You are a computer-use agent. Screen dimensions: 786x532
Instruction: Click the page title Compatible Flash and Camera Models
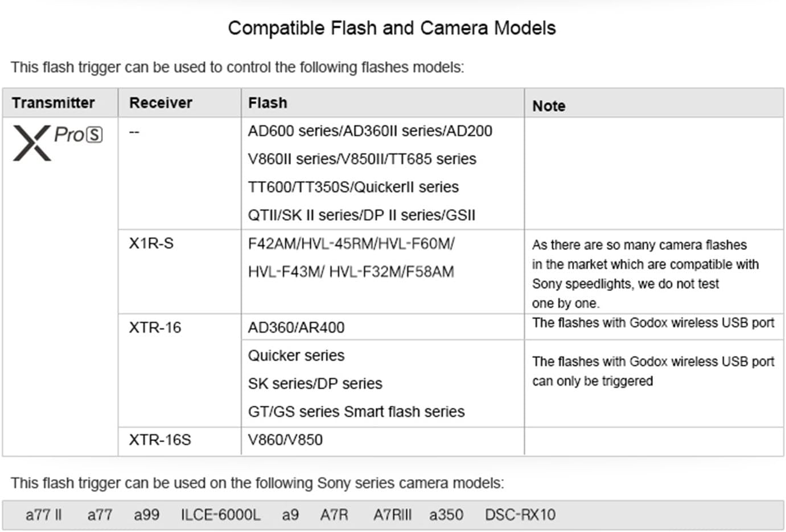(x=392, y=28)
